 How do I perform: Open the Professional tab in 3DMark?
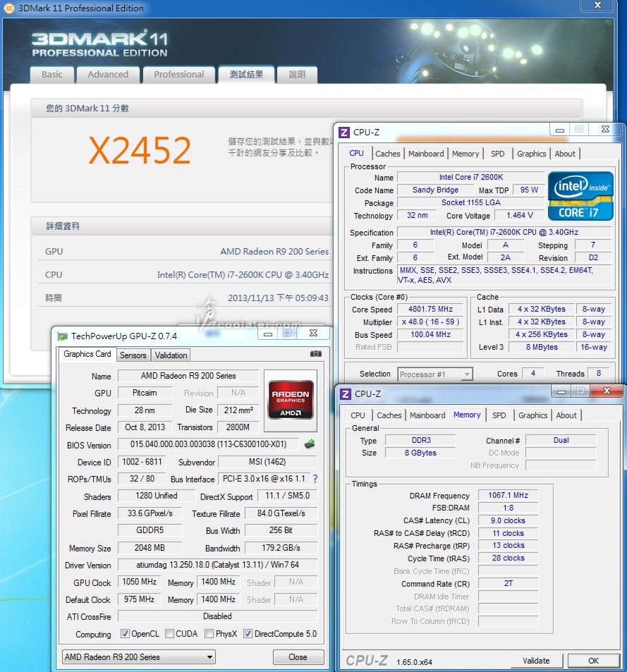pos(179,75)
